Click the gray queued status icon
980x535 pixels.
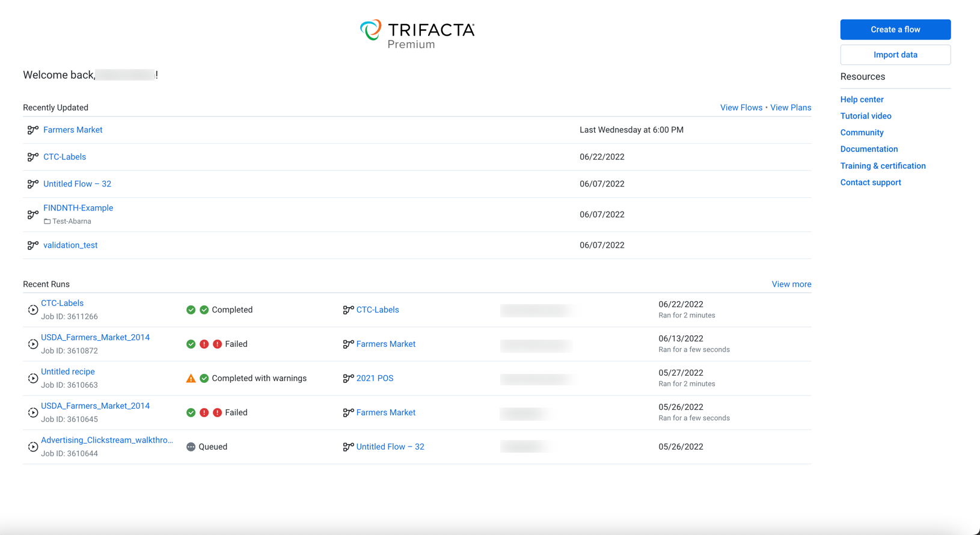(x=191, y=447)
